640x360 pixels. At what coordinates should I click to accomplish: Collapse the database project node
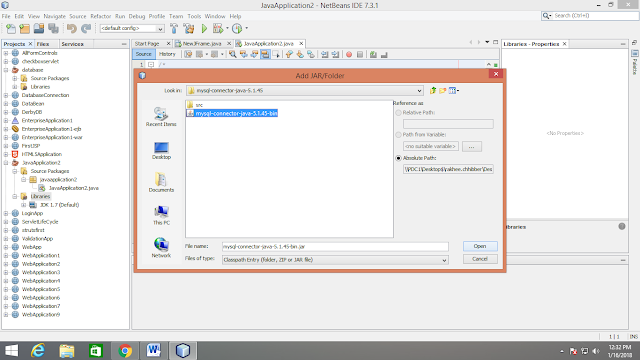pyautogui.click(x=6, y=70)
